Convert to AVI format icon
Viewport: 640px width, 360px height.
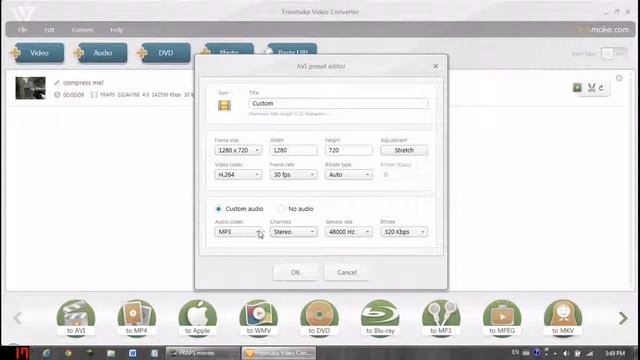pos(76,318)
